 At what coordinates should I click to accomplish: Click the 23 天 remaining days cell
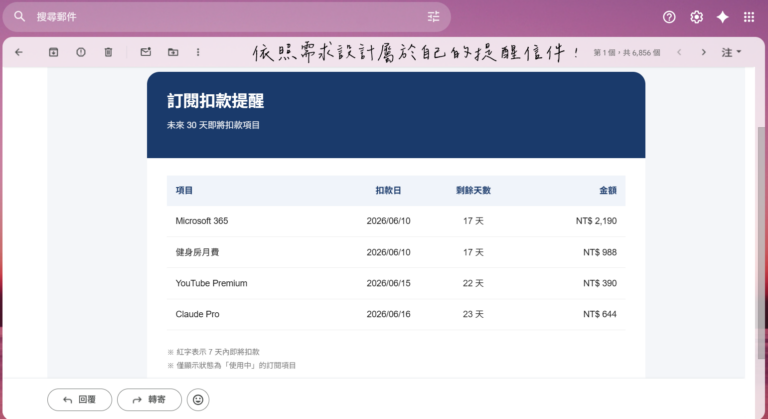(x=473, y=314)
